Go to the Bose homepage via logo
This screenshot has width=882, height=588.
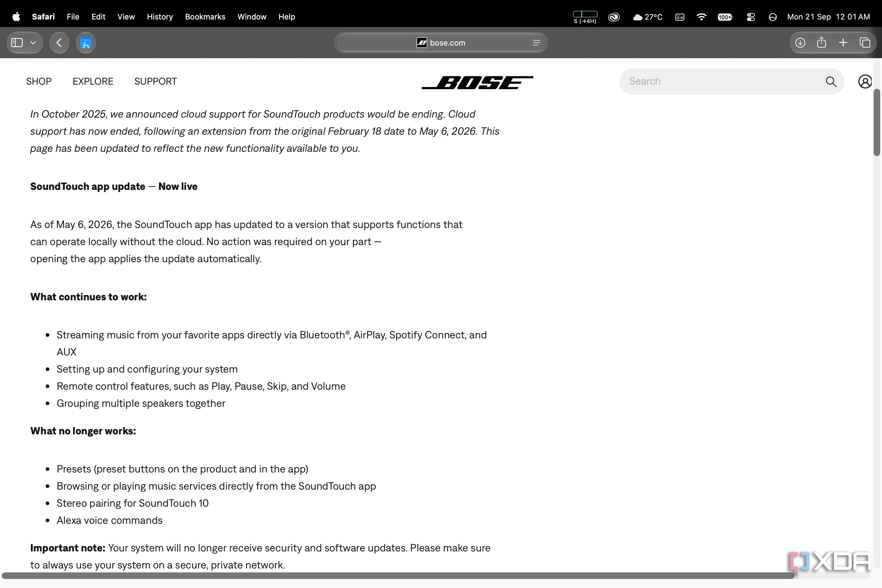[x=477, y=82]
